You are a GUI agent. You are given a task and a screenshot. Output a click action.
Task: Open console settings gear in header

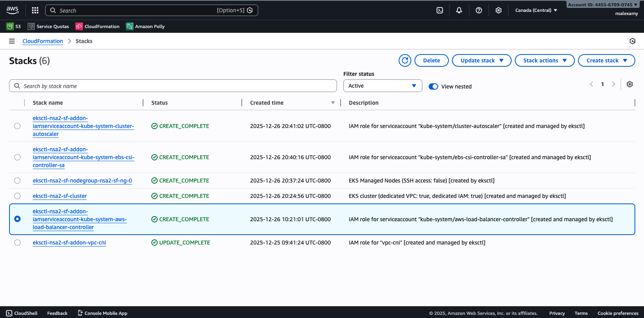tap(499, 10)
